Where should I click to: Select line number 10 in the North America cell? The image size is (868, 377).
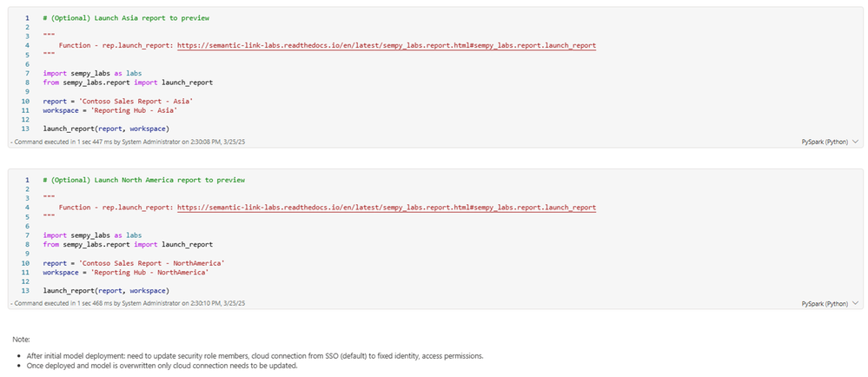click(x=25, y=263)
